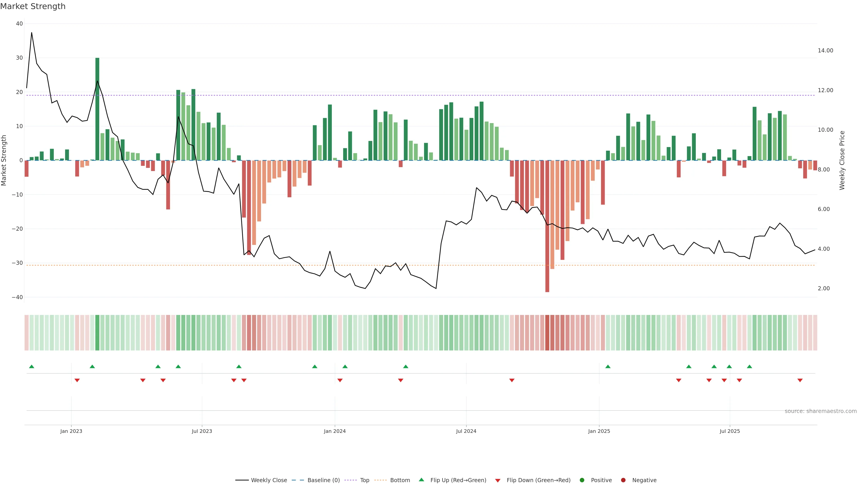Screen dimensions: 868x488
Task: Click Flip Up green triangle legend icon
Action: point(421,480)
